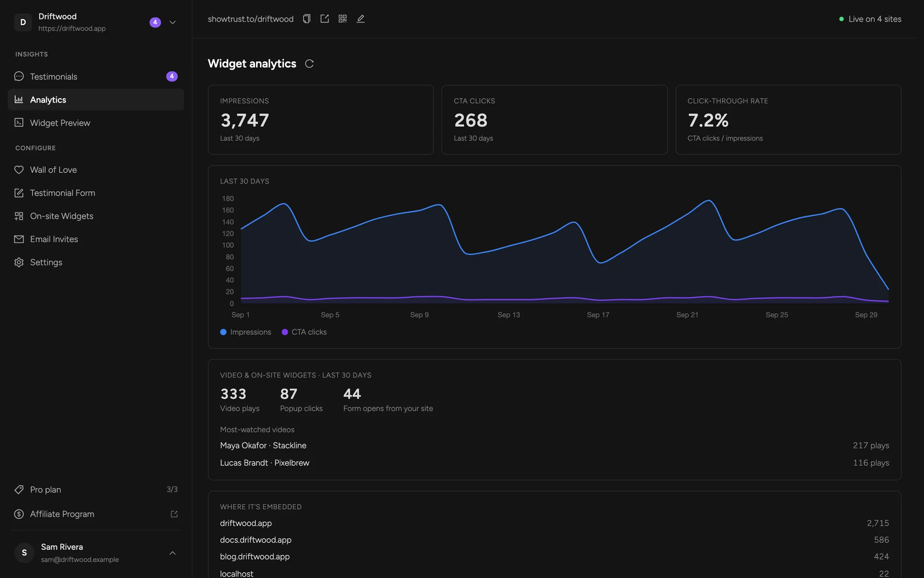Click the 3,747 impressions value

tap(244, 120)
